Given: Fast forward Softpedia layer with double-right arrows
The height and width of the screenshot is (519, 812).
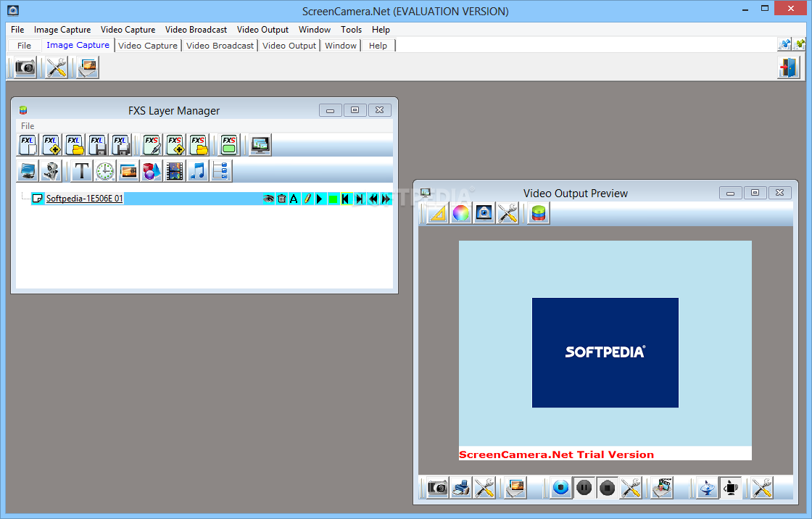Looking at the screenshot, I should click(386, 199).
